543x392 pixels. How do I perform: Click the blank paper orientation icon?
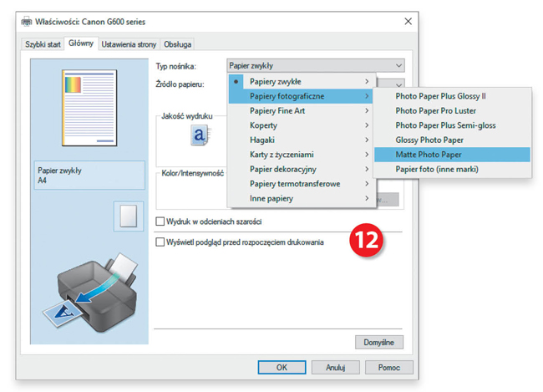point(129,216)
